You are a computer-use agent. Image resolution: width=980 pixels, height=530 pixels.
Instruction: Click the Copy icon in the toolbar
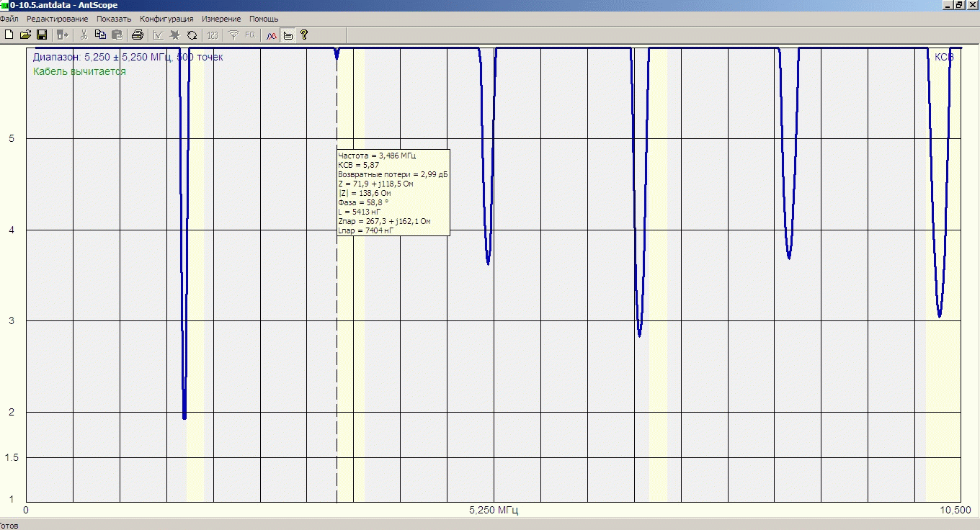click(x=100, y=35)
